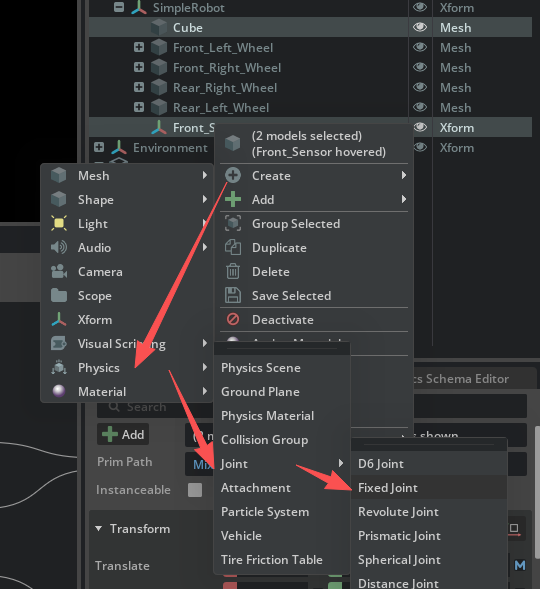Viewport: 540px width, 589px height.
Task: Expand the Front_Right_Wheel node
Action: tap(139, 67)
